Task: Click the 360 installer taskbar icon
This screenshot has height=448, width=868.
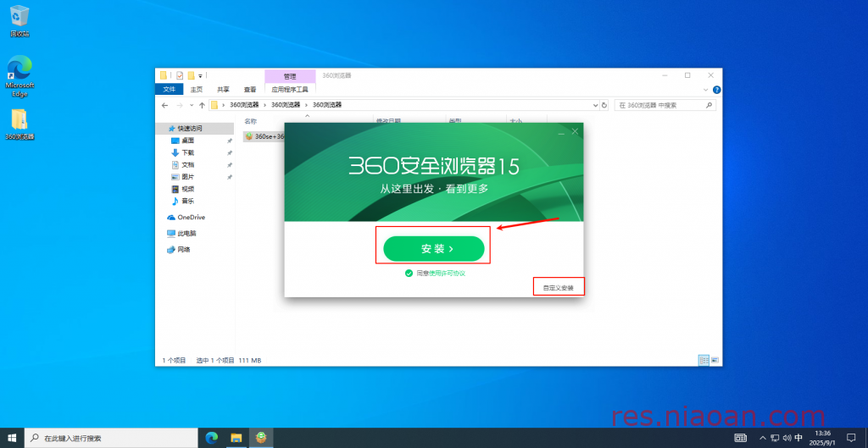Action: [x=261, y=438]
